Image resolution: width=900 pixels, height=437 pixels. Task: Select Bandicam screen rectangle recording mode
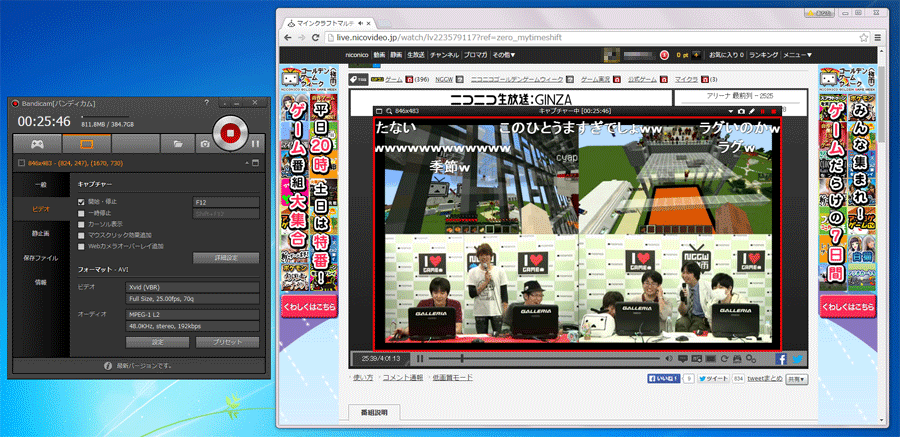(87, 144)
